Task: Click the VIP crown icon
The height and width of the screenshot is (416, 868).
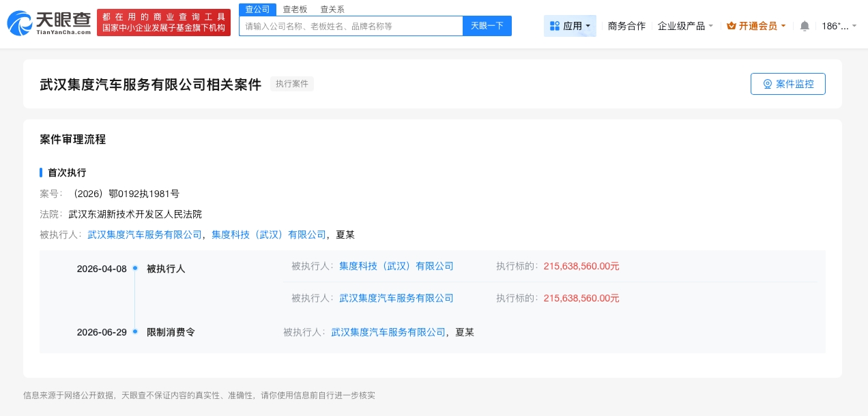Action: click(732, 26)
